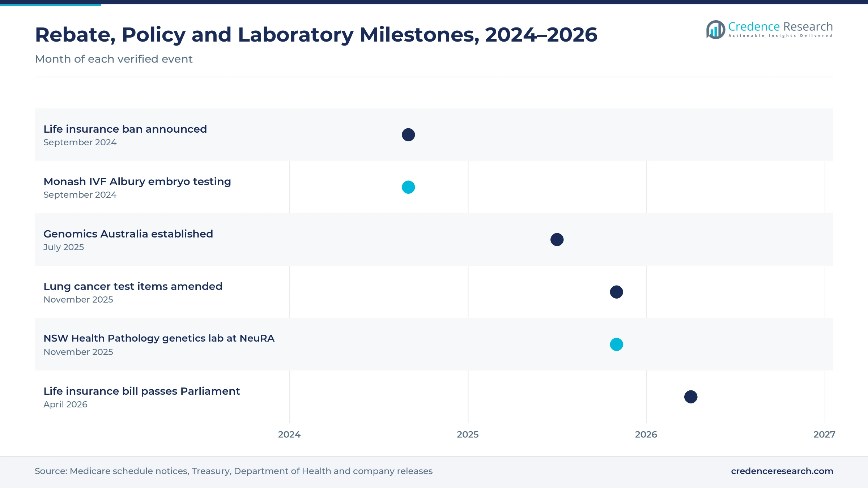868x488 pixels.
Task: Click the Genomics Australia established marker
Action: tap(557, 240)
